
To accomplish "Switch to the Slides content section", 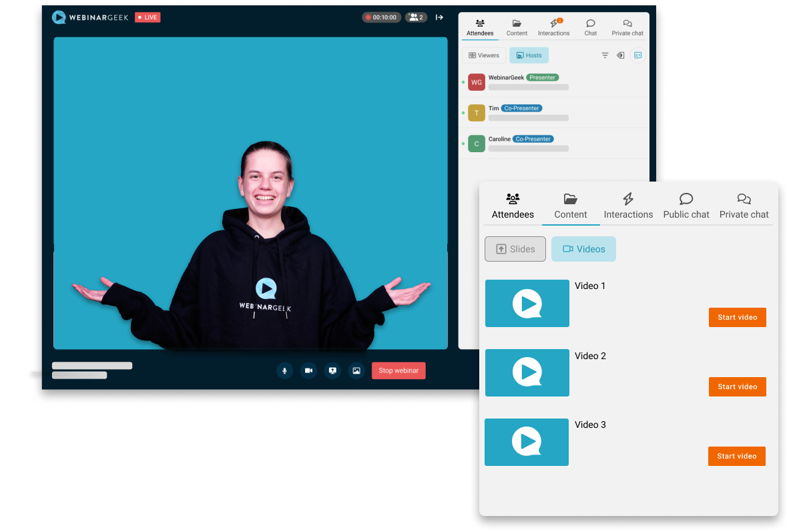I will [515, 249].
